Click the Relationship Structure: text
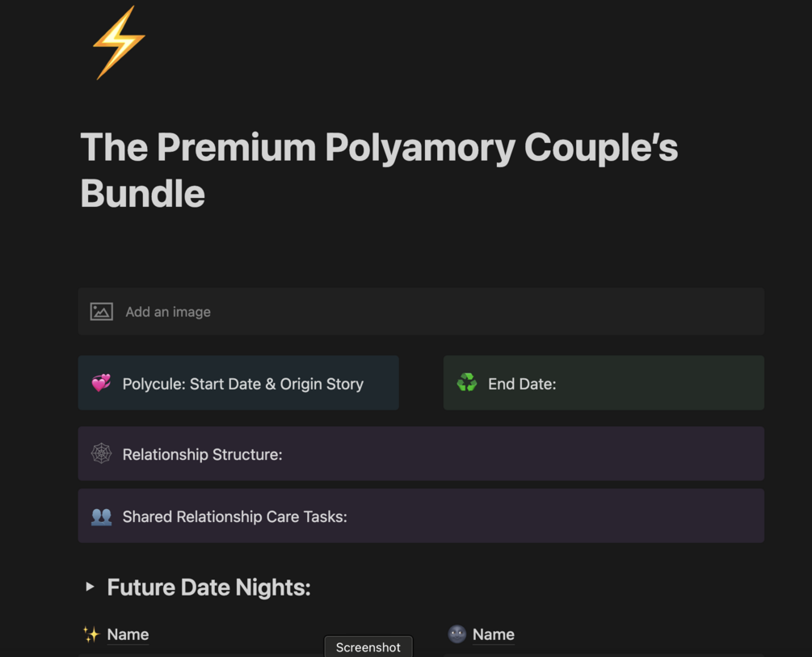This screenshot has height=657, width=812. pos(202,455)
